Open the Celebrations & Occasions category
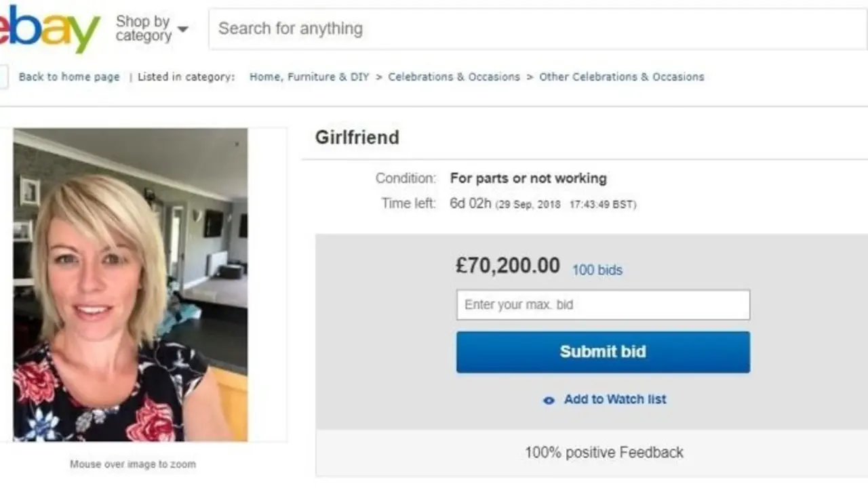 (454, 77)
